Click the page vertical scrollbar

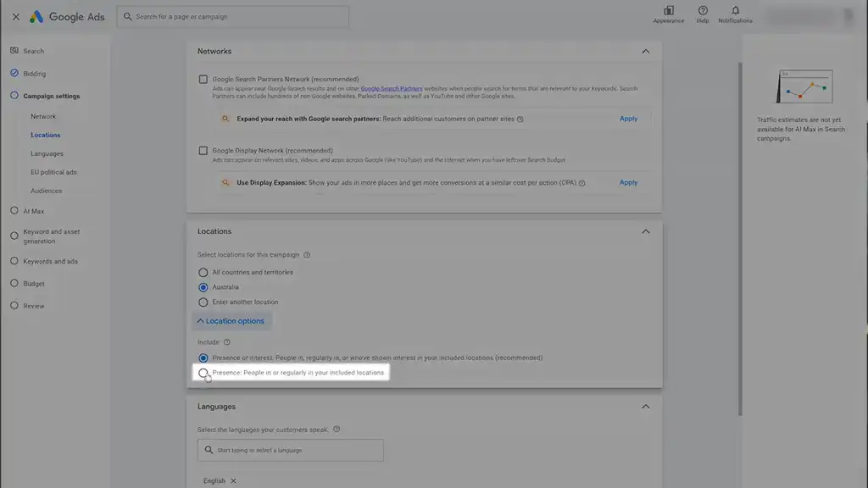[740, 238]
